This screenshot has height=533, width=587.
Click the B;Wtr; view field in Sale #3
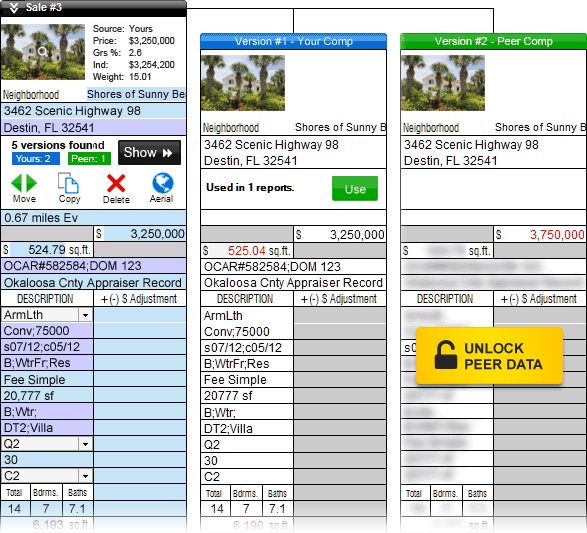tap(47, 412)
